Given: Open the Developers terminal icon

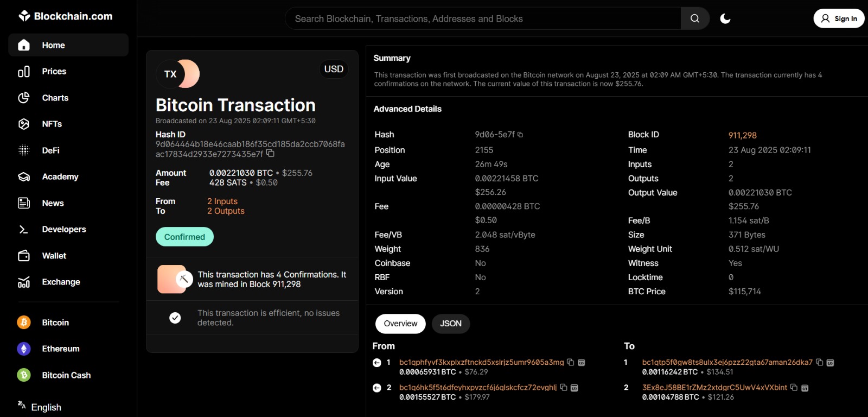Looking at the screenshot, I should (24, 230).
